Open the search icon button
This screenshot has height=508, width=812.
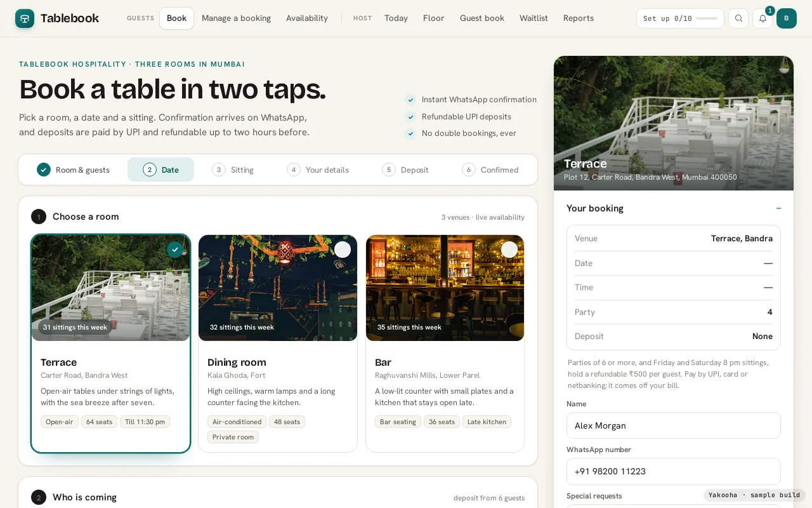pyautogui.click(x=738, y=18)
